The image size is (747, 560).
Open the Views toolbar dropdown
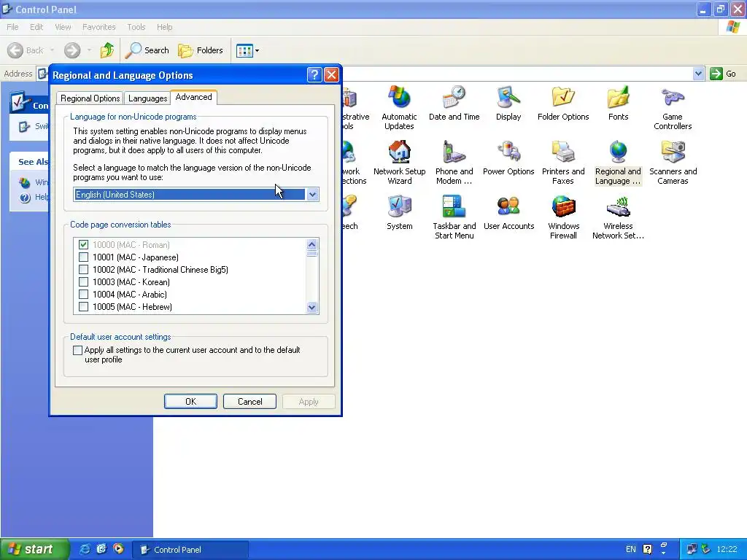tap(248, 50)
